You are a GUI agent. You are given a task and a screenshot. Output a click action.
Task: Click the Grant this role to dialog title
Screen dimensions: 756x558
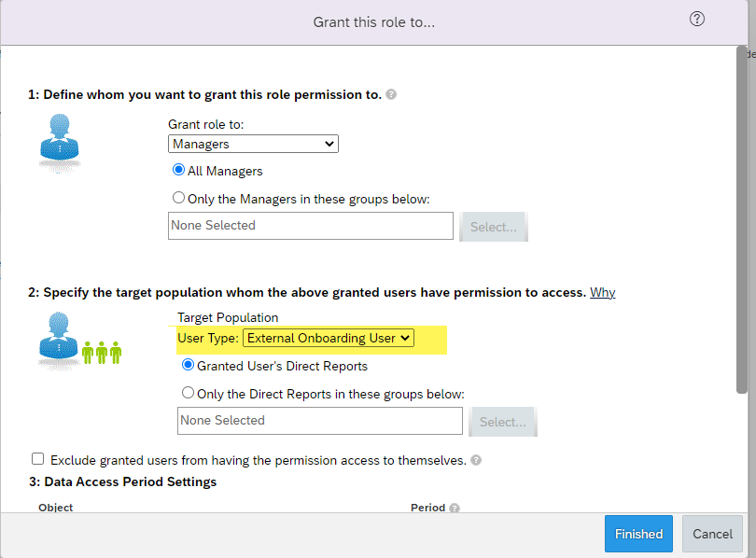coord(373,22)
